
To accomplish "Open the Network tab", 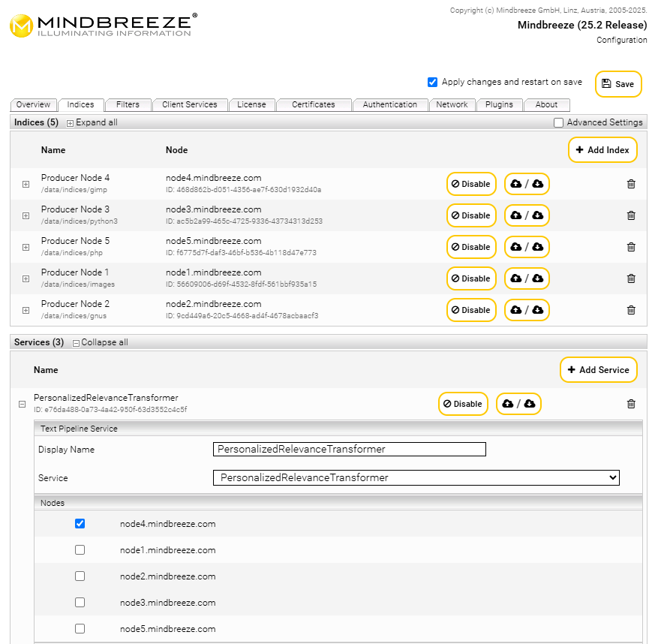I will click(x=452, y=105).
